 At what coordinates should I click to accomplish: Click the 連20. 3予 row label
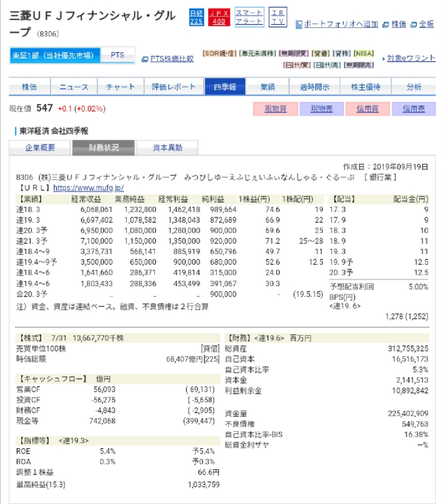32,230
